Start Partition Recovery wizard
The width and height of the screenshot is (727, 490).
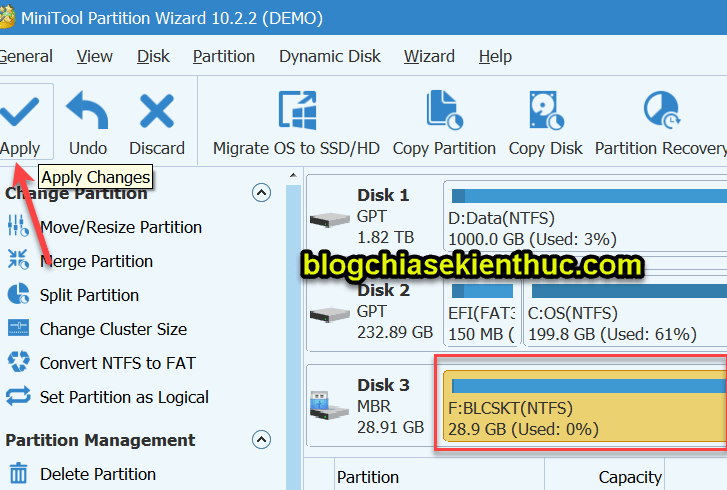pyautogui.click(x=661, y=124)
